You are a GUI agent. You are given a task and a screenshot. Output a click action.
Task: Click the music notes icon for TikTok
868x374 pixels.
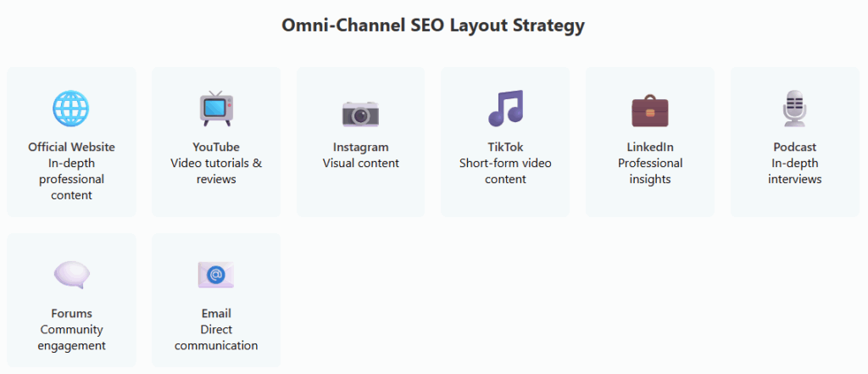[505, 109]
